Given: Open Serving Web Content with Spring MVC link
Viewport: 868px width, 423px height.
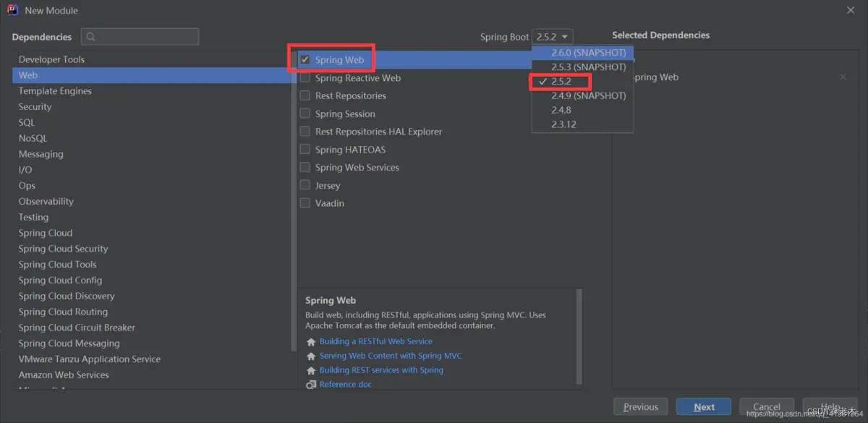Looking at the screenshot, I should click(x=391, y=356).
